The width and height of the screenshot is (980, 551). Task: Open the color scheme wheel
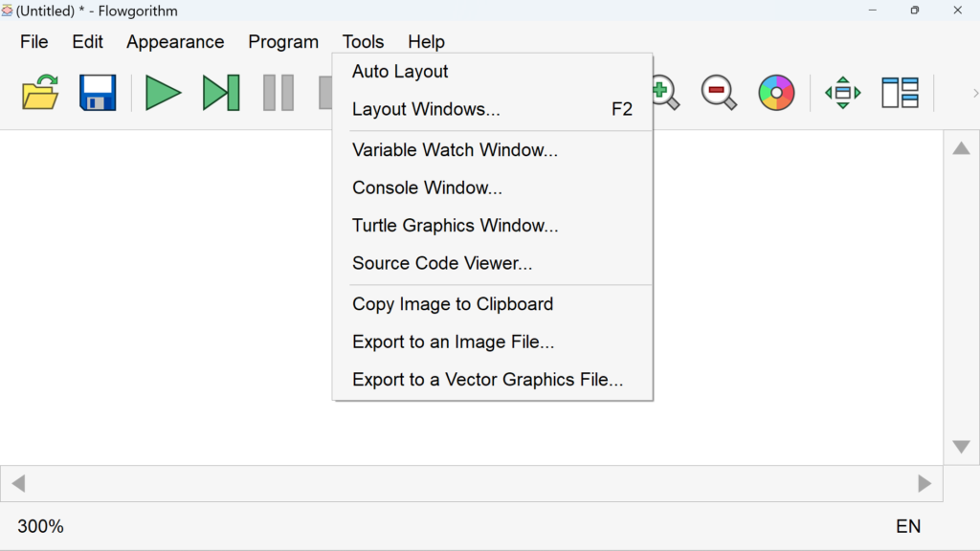pos(776,93)
